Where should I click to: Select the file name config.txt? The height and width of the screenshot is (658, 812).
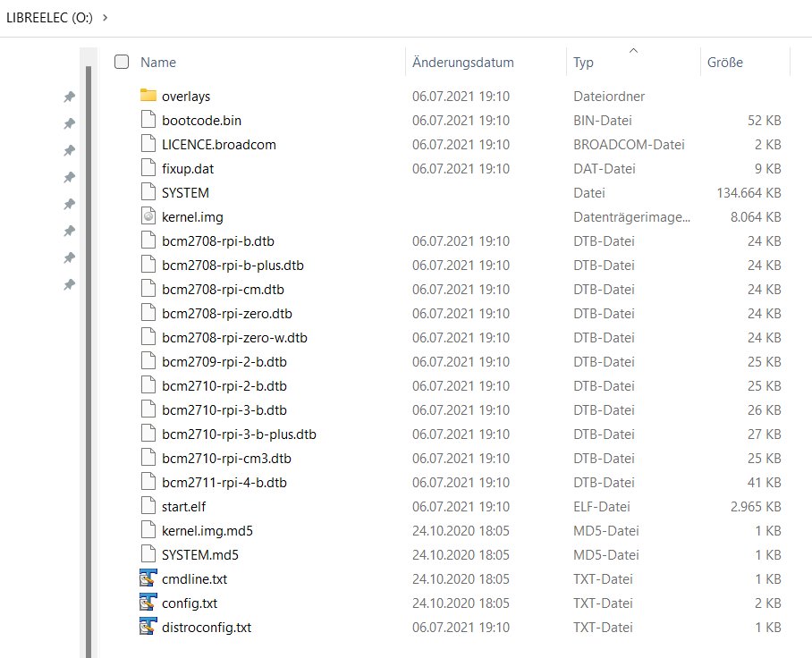190,603
